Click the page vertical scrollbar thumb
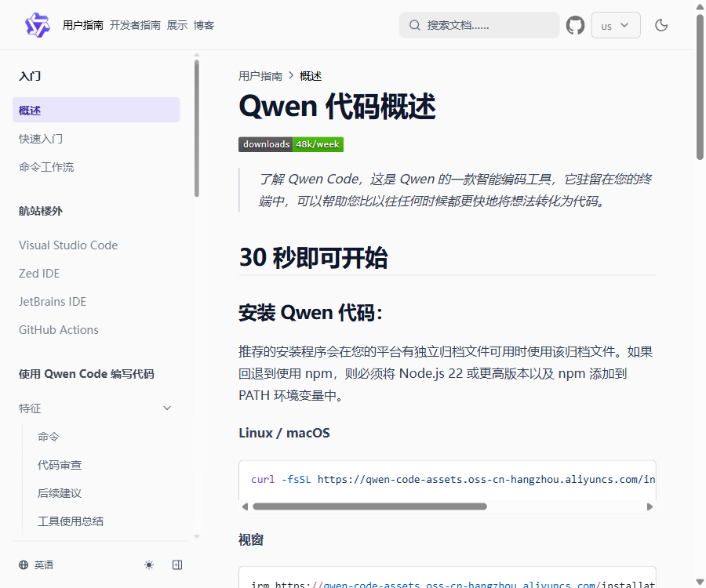The height and width of the screenshot is (588, 706). (700, 87)
